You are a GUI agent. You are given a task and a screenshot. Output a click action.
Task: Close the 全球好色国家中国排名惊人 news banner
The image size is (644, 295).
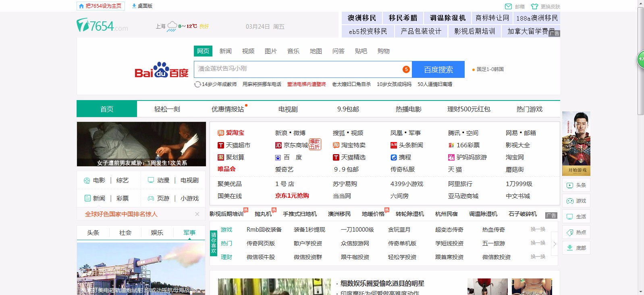point(197,214)
